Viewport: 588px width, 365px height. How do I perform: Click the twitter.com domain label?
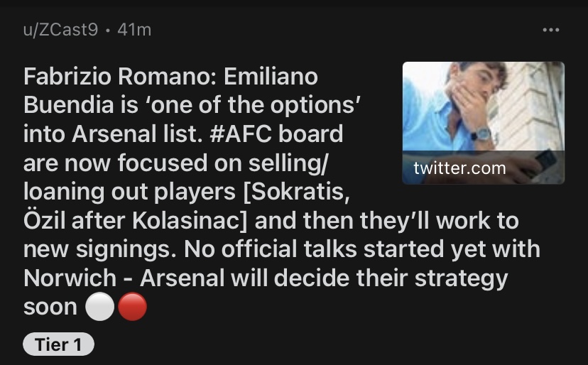pyautogui.click(x=459, y=168)
